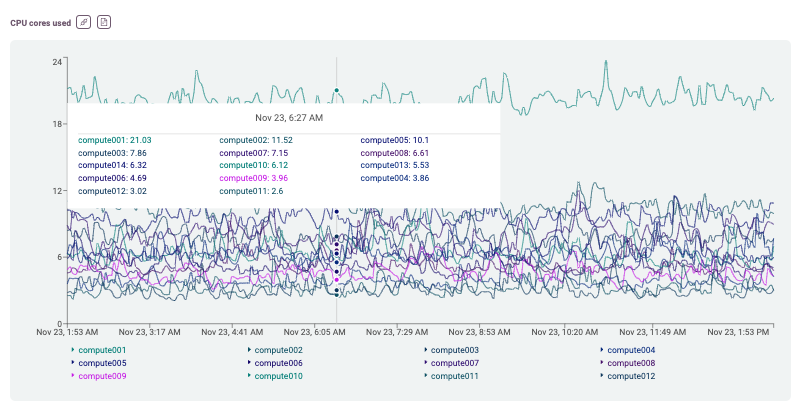Click the triangle marker next to compute012
Viewport: 801px width, 411px height.
coord(602,376)
